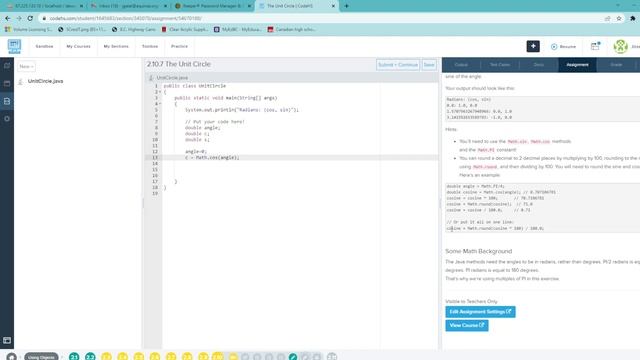Open My Courses in the top navigation
The width and height of the screenshot is (640, 360).
click(x=78, y=47)
